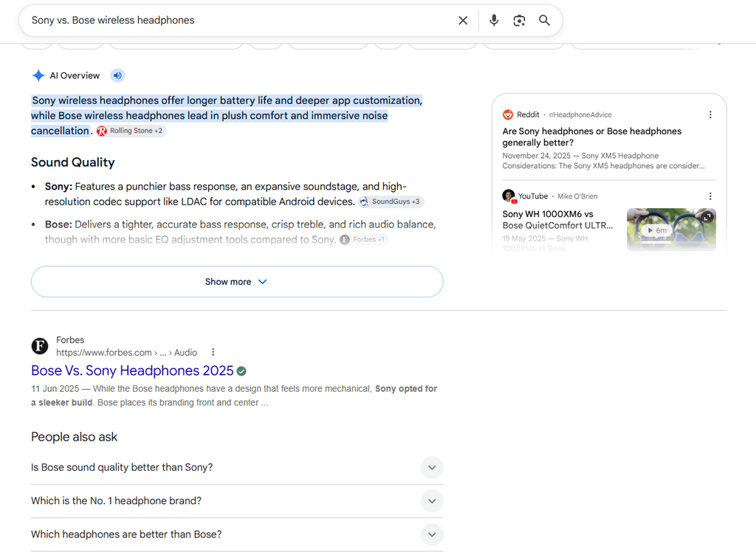Viewport: 756px width, 555px height.
Task: Open the Rolling Stone +2 source chip
Action: pyautogui.click(x=131, y=131)
